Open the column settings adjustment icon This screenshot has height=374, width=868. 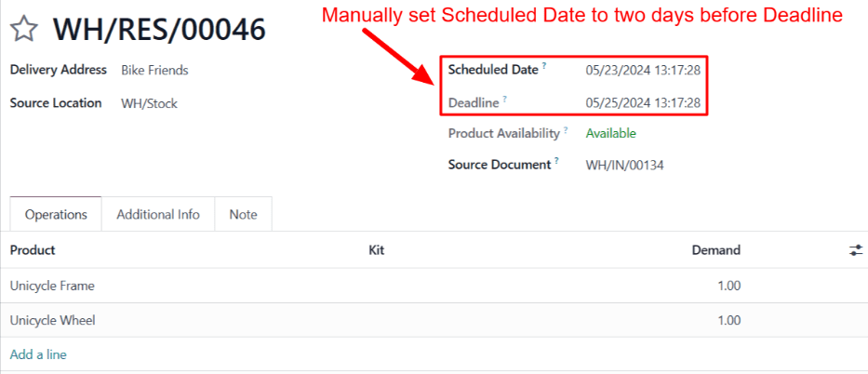coord(856,250)
